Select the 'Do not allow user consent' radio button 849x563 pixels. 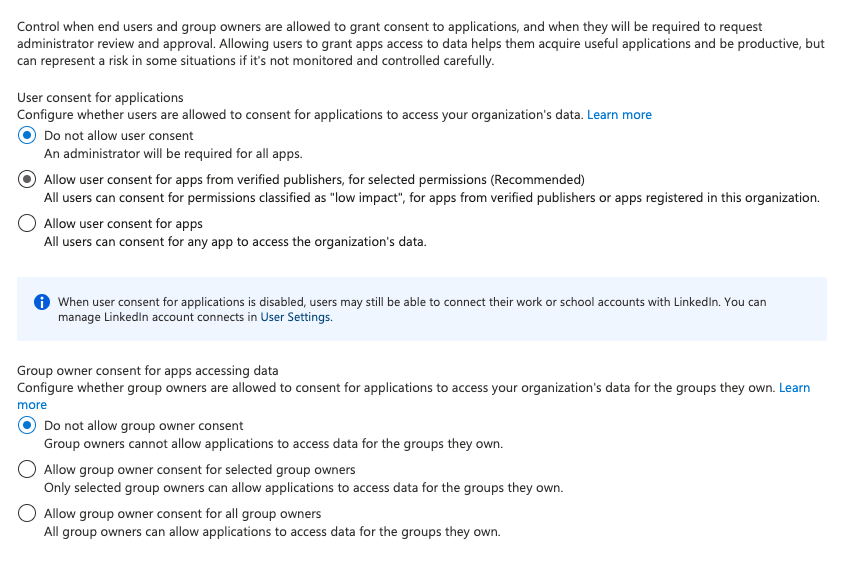pyautogui.click(x=27, y=136)
